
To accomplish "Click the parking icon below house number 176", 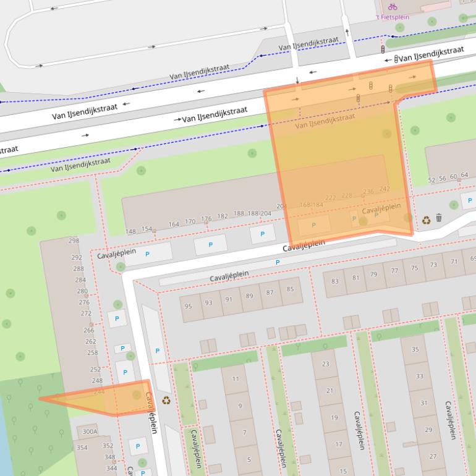I will pyautogui.click(x=210, y=245).
